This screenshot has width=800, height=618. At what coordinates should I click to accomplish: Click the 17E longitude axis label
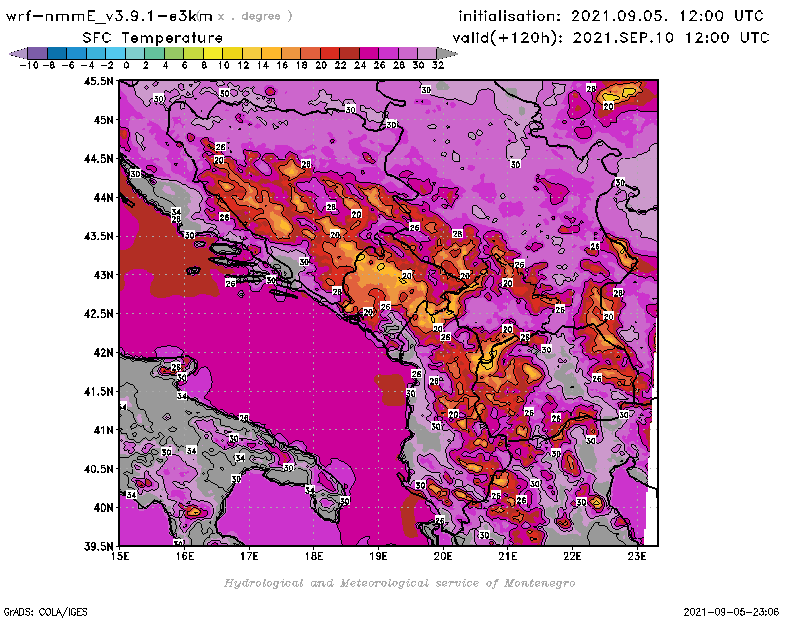(x=249, y=556)
